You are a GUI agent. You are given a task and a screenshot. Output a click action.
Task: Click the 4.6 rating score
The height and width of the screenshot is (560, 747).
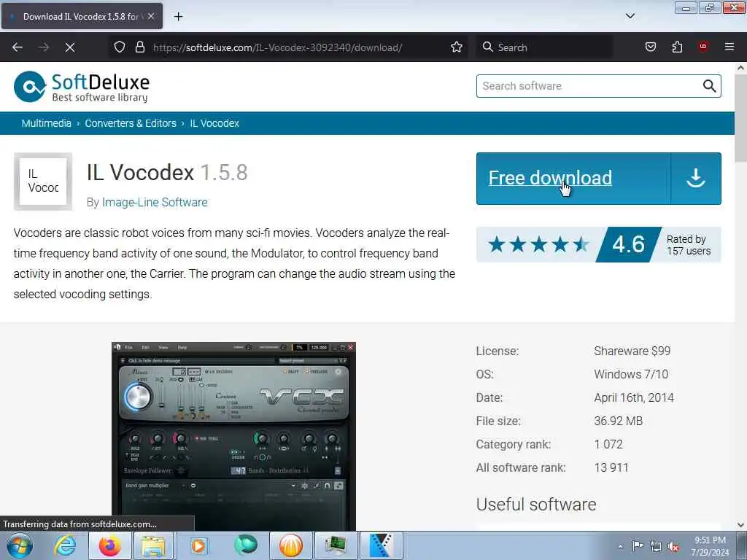[x=628, y=244]
